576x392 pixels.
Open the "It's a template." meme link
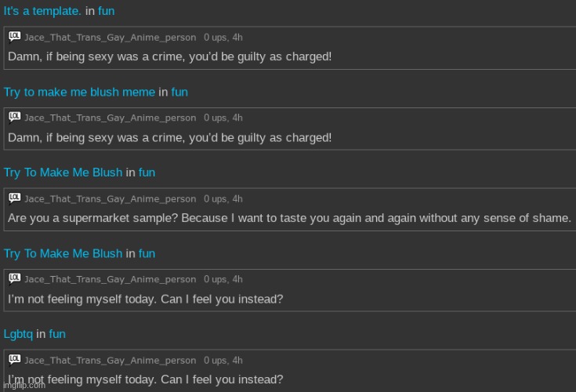[x=42, y=11]
